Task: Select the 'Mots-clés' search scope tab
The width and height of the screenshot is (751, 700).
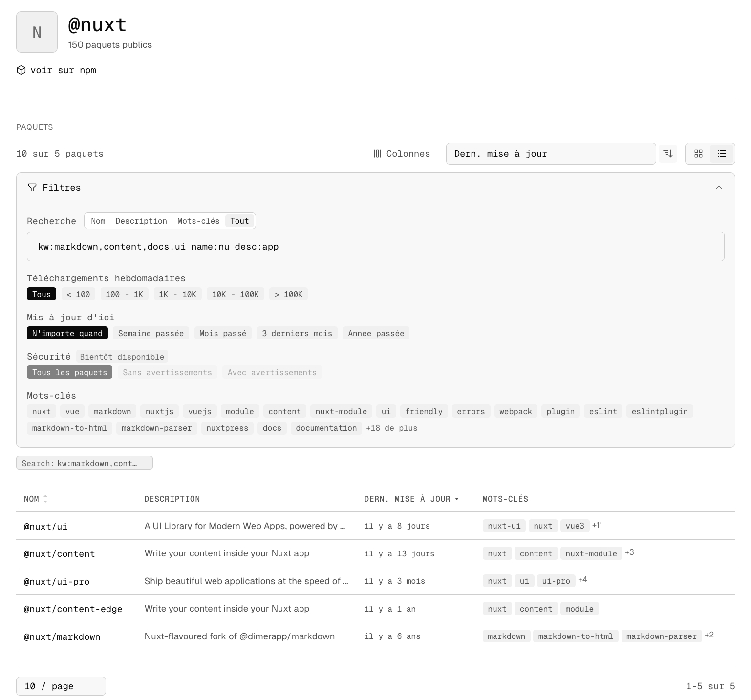Action: coord(198,221)
